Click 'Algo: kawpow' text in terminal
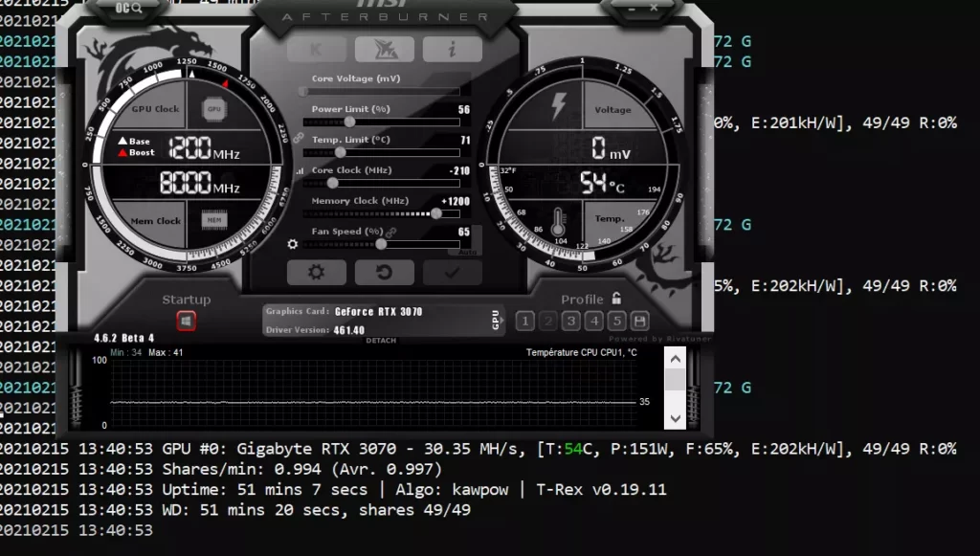Image resolution: width=980 pixels, height=556 pixels. 452,490
